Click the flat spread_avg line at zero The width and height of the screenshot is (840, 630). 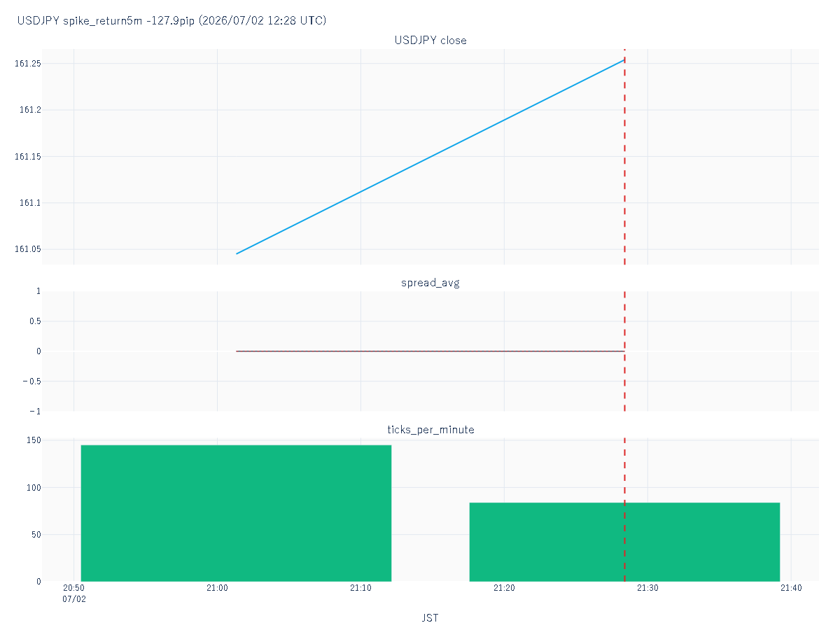[x=430, y=351]
